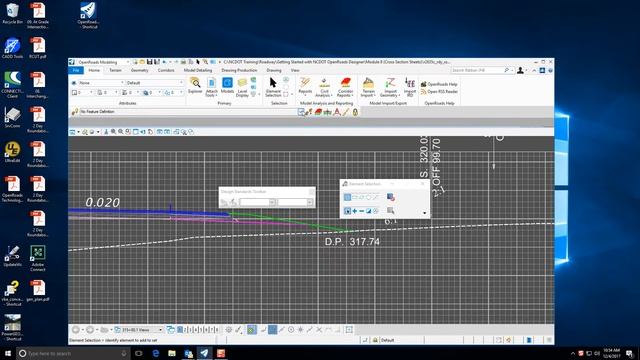
Task: Click the Windows search box on taskbar
Action: 73,353
